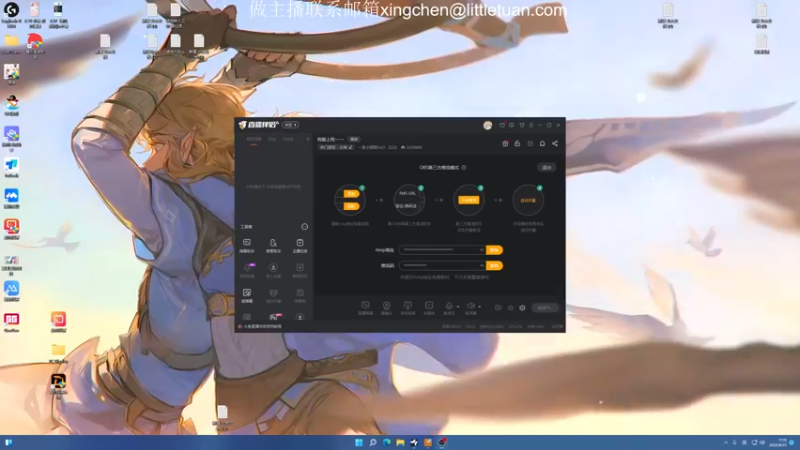Open the heart-shaped tool in toolbox third row

(x=273, y=295)
